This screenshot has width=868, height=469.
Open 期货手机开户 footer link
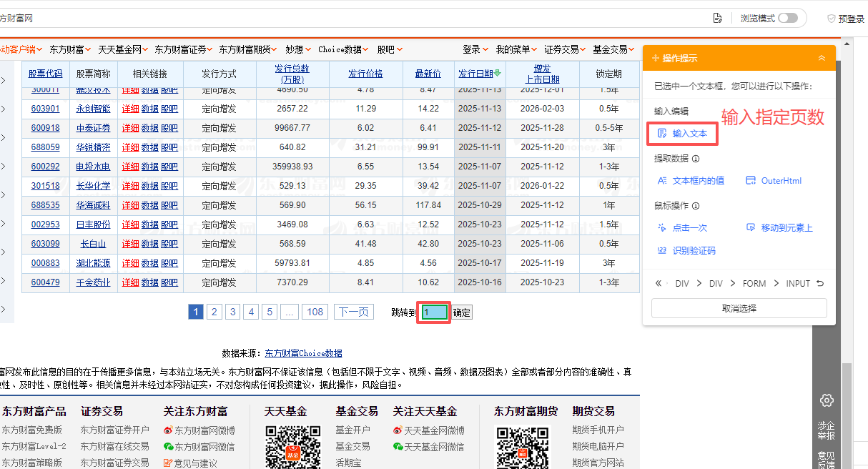[598, 430]
